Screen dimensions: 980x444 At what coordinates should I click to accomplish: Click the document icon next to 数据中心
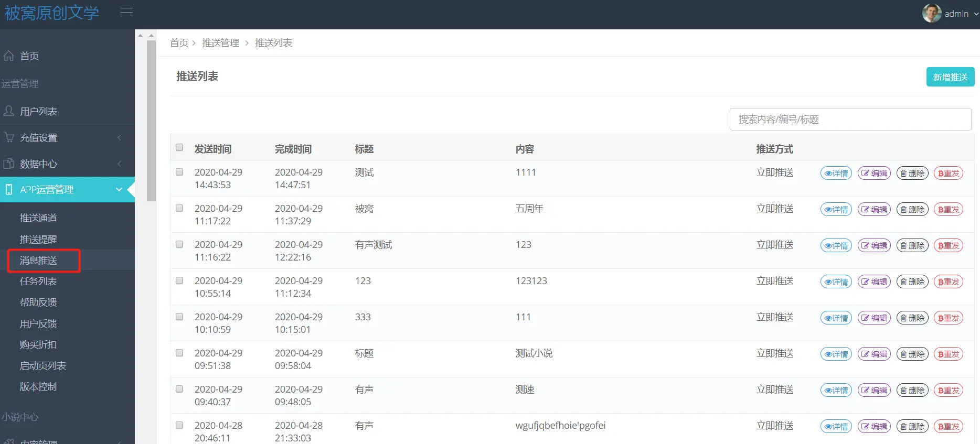(x=9, y=164)
